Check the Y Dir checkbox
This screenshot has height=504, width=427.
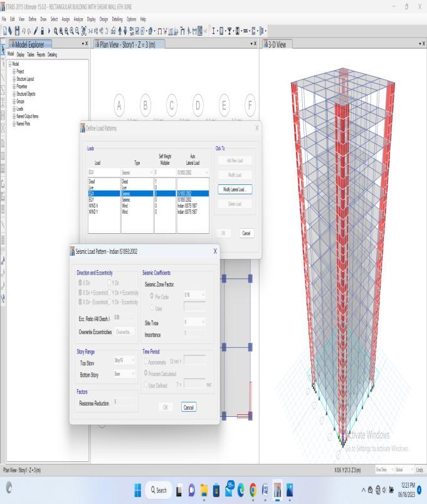109,283
